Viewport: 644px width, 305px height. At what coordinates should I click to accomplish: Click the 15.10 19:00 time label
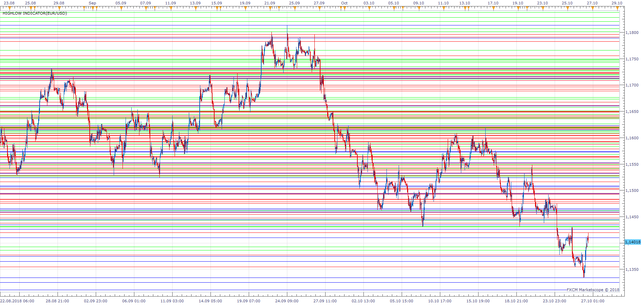point(478,301)
